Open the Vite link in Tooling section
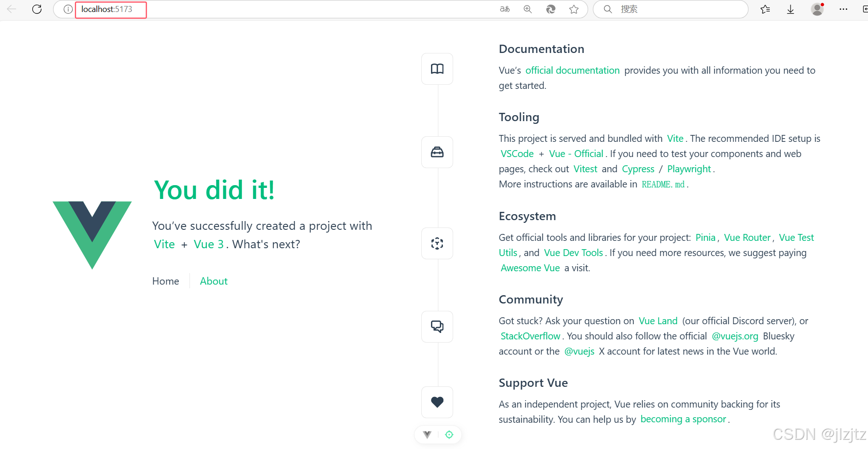The width and height of the screenshot is (868, 449). (x=675, y=139)
